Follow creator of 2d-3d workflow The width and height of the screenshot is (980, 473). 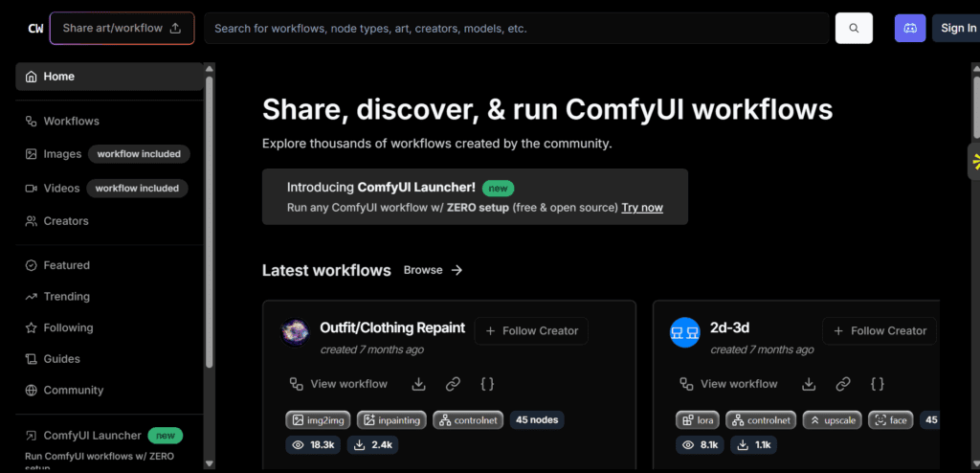pos(879,331)
